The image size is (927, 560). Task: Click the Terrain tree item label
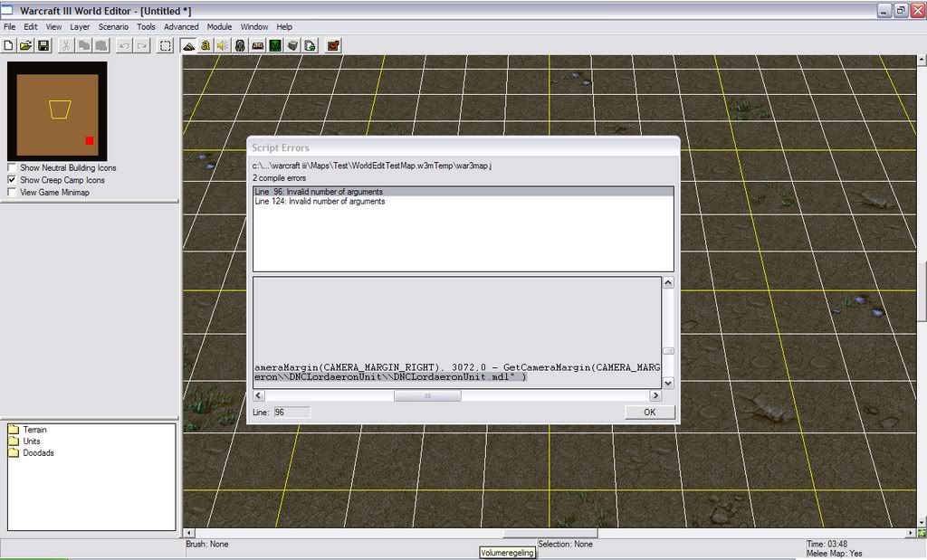tap(35, 430)
